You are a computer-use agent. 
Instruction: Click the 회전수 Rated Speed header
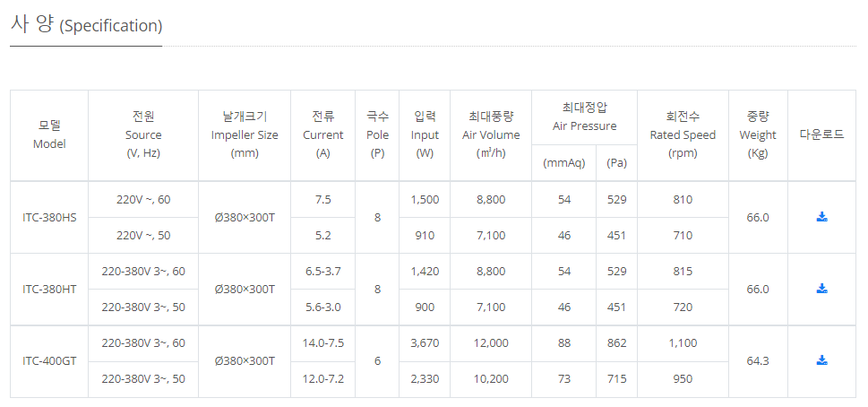(x=683, y=134)
